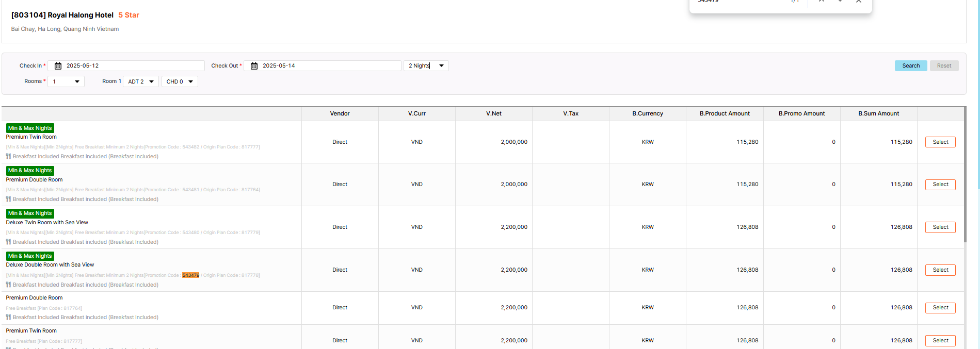Click B.Product Amount 126,808 in the Deluxe Twin Room row
Screen dimensions: 980x349
click(x=747, y=227)
